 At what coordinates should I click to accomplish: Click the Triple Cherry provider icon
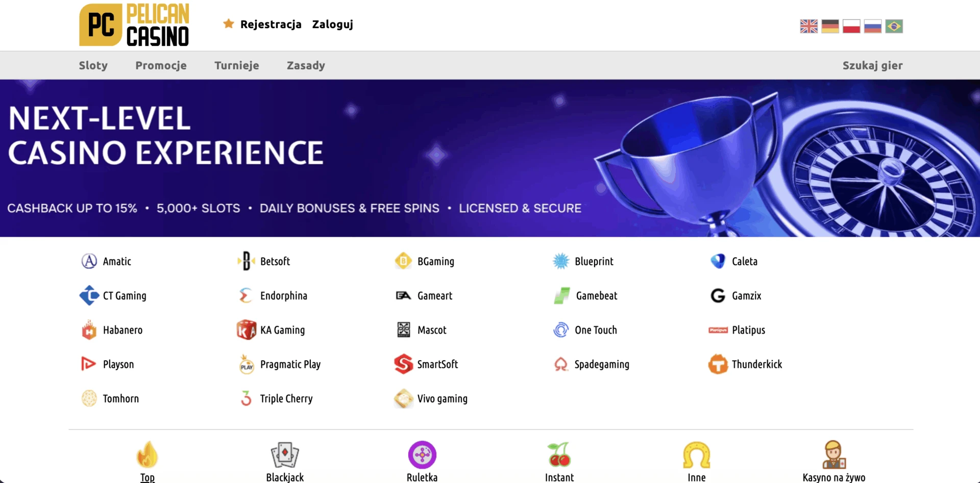pyautogui.click(x=247, y=398)
